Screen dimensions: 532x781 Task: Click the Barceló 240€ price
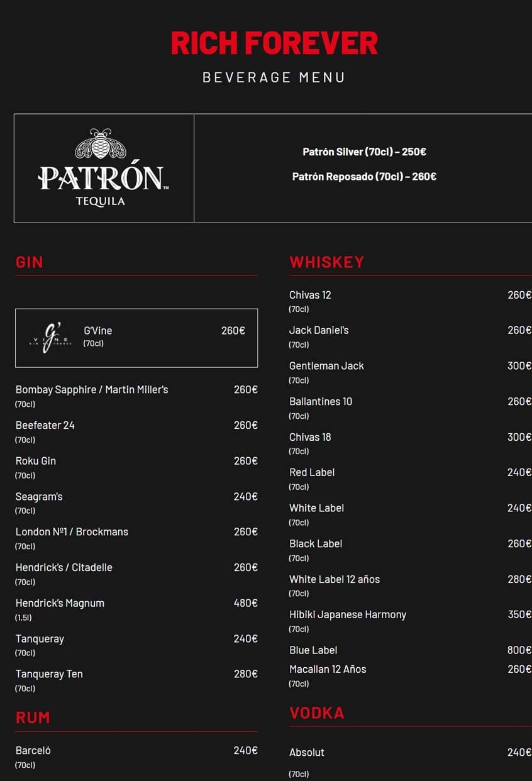click(246, 751)
